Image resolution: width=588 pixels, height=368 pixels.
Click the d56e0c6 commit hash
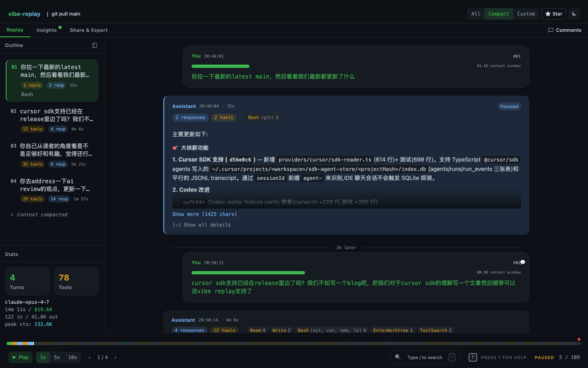click(x=240, y=160)
